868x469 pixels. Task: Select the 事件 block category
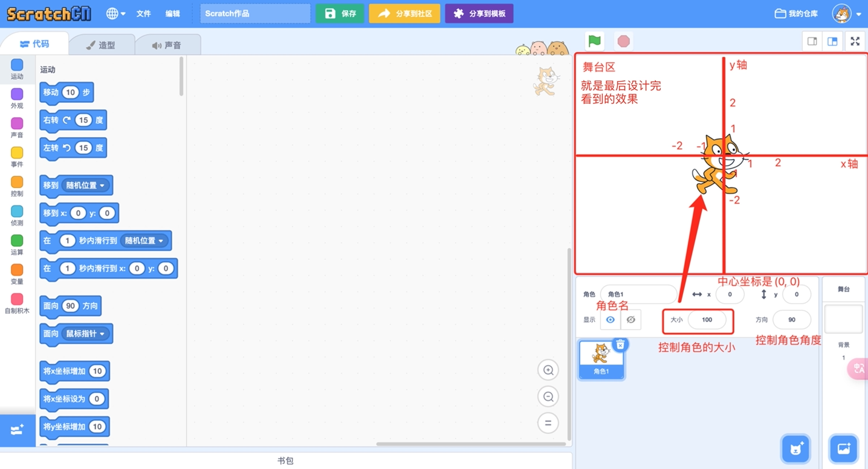click(x=17, y=157)
